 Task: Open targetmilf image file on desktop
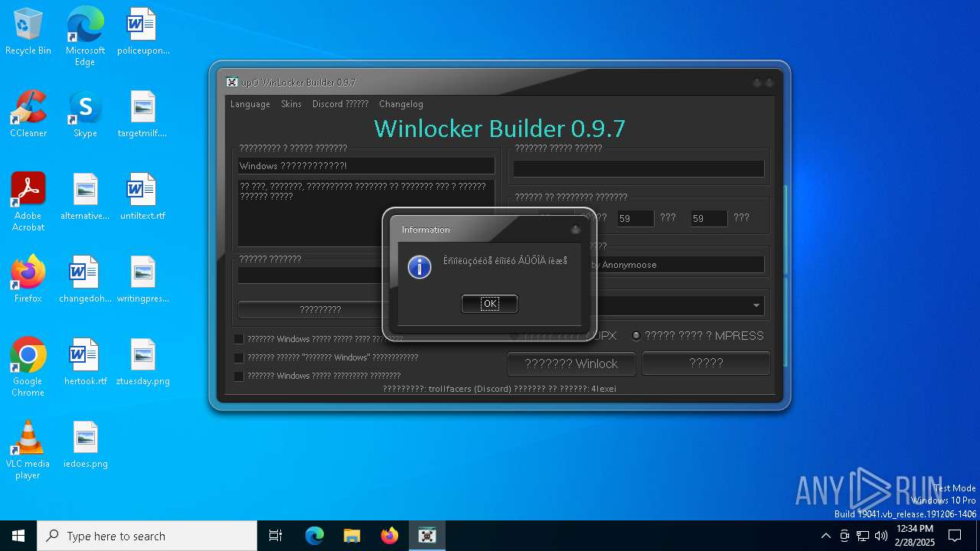click(x=143, y=115)
